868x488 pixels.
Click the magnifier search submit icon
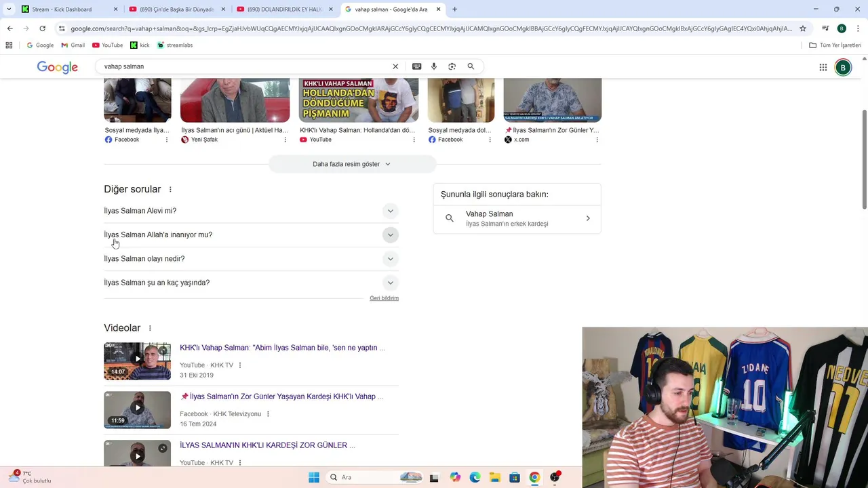click(471, 66)
